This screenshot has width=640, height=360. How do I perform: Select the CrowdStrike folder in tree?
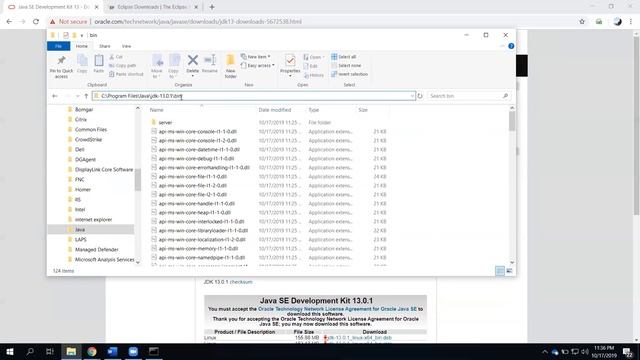[x=88, y=140]
